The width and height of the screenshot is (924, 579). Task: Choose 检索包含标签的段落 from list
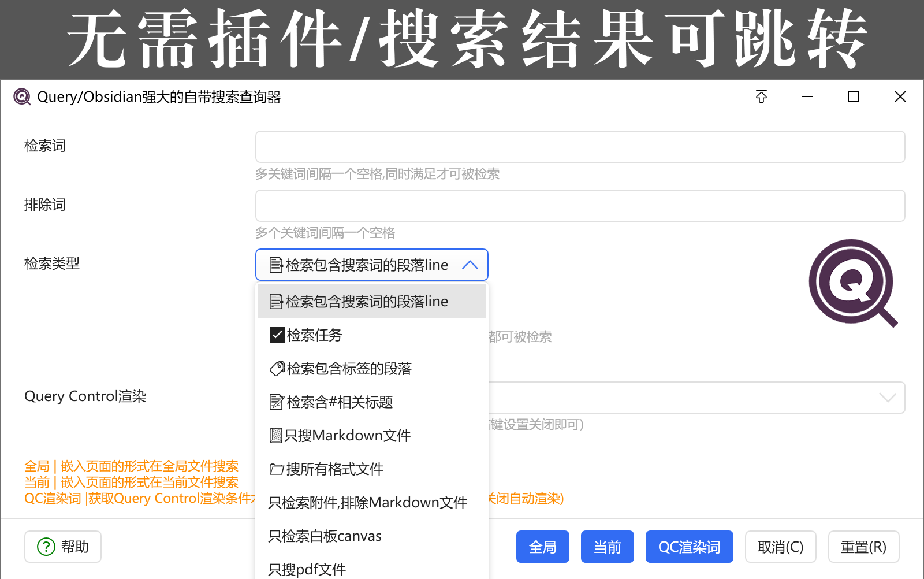coord(372,368)
